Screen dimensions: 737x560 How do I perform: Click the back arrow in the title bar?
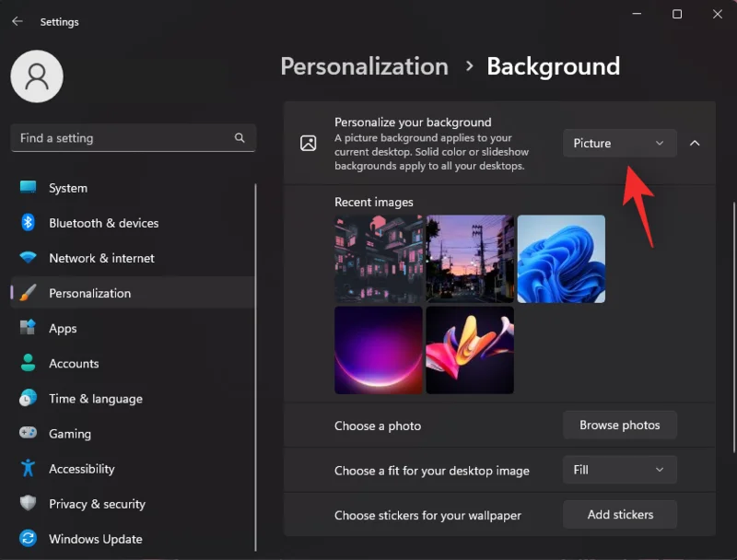18,21
